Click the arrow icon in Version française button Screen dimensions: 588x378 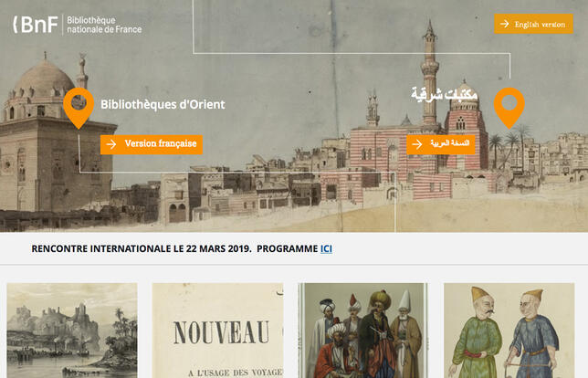pyautogui.click(x=111, y=144)
